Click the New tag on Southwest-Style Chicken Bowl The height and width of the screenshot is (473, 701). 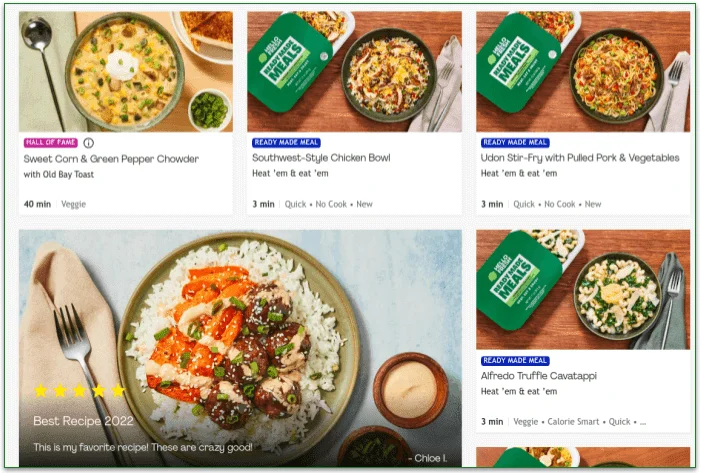[x=365, y=204]
